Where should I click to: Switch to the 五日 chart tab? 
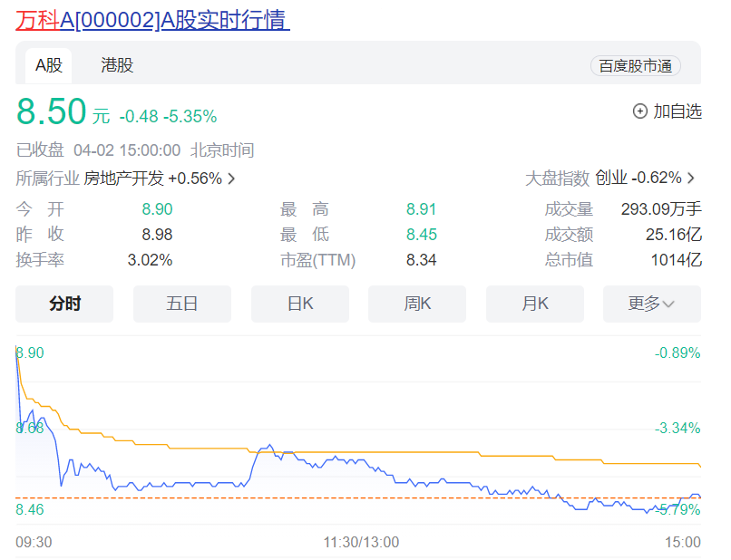181,304
